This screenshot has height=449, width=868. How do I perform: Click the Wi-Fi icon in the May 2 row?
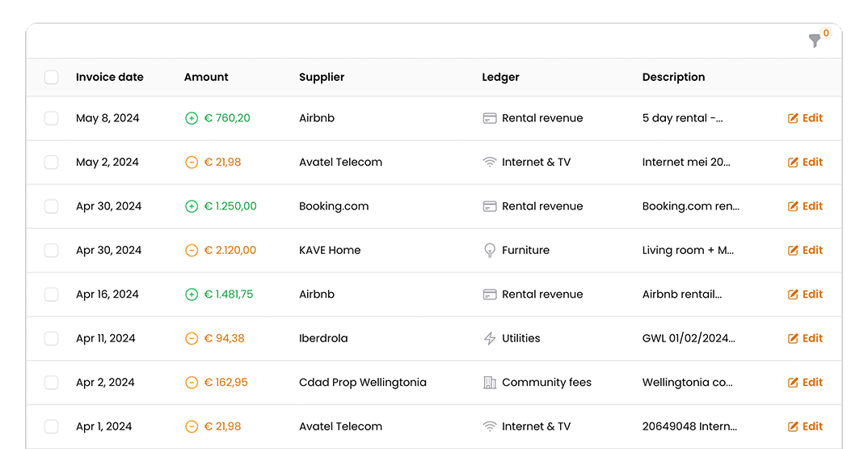click(490, 163)
